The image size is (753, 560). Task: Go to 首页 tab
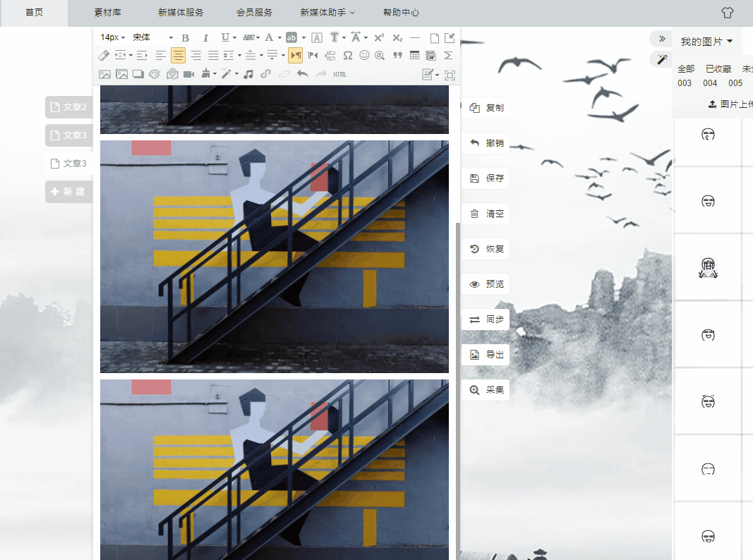[34, 13]
